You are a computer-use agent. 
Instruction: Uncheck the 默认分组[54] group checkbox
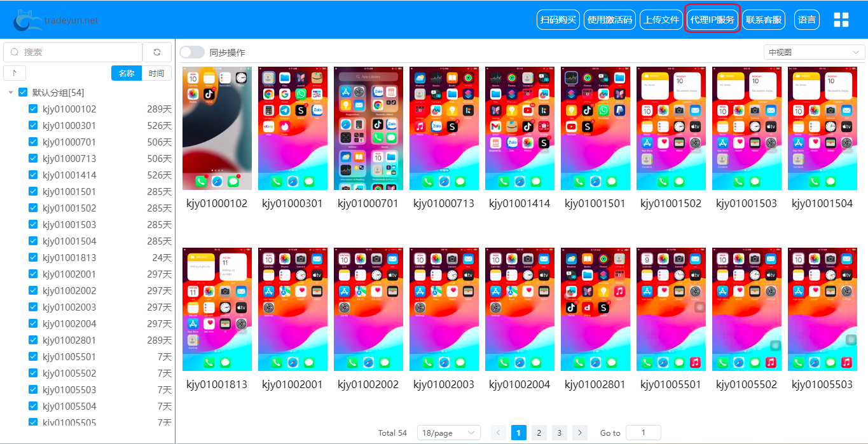pyautogui.click(x=23, y=92)
